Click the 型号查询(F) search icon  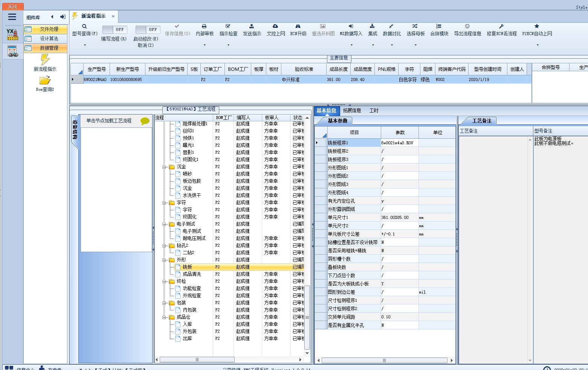pos(84,26)
